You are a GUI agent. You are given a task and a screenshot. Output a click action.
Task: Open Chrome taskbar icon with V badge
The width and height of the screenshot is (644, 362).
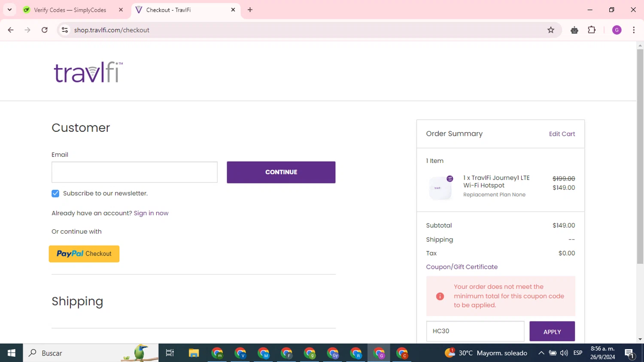pyautogui.click(x=240, y=353)
